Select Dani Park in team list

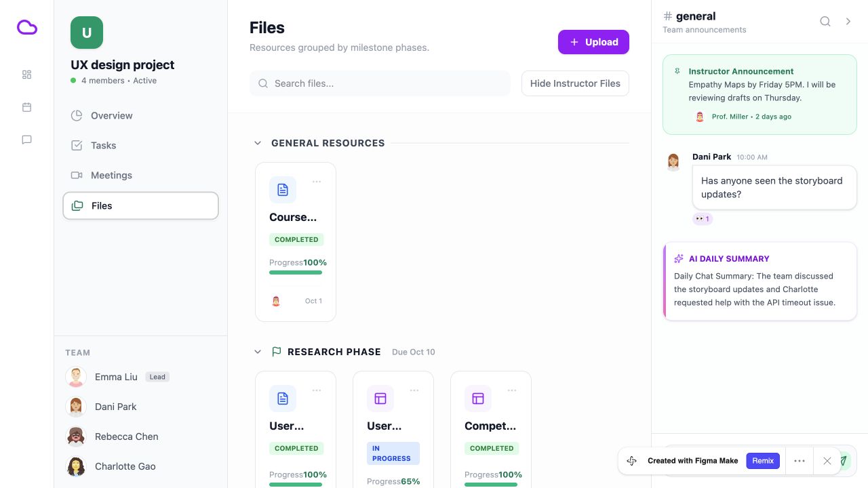(140, 407)
